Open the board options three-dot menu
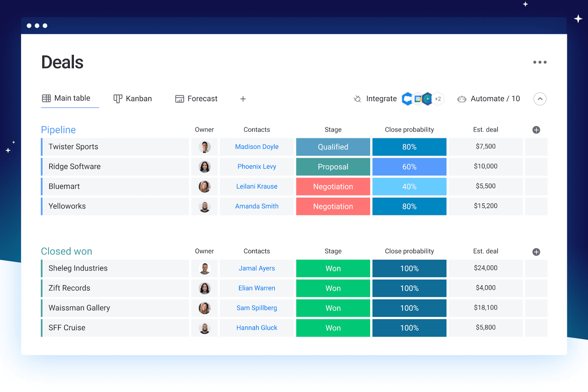588x392 pixels. 539,62
